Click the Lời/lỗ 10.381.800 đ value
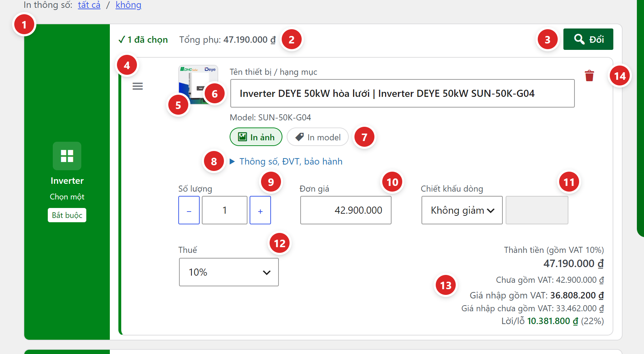 click(x=553, y=321)
